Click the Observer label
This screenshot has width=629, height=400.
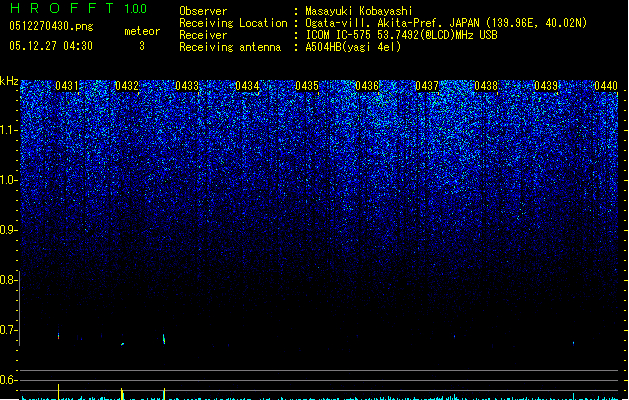[x=203, y=11]
